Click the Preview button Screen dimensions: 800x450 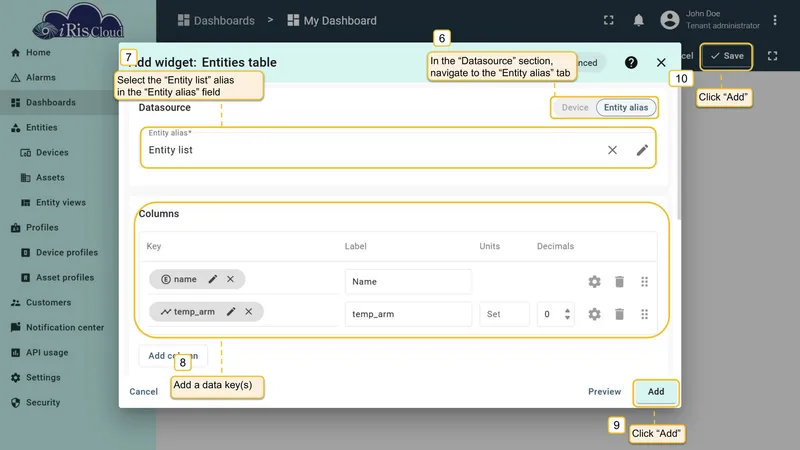tap(605, 392)
